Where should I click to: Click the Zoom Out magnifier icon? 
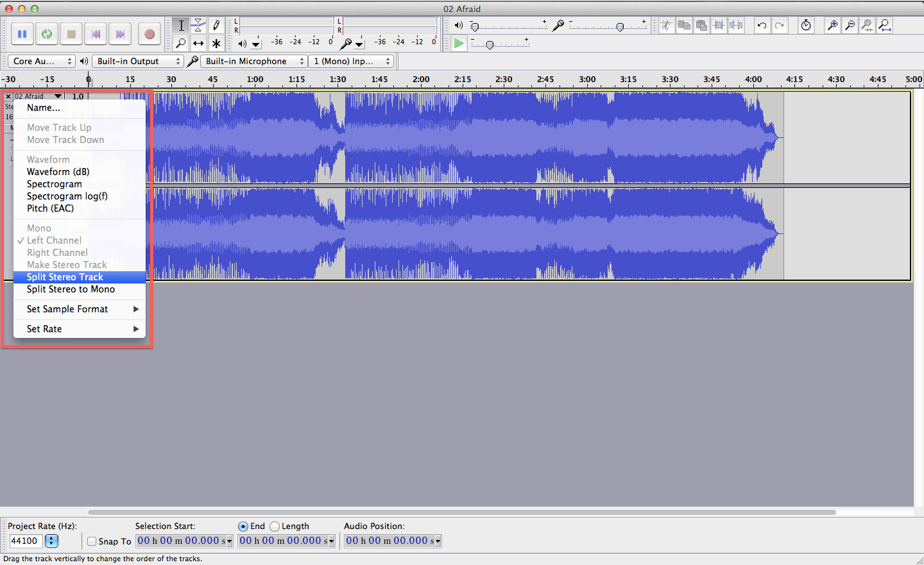(x=850, y=26)
